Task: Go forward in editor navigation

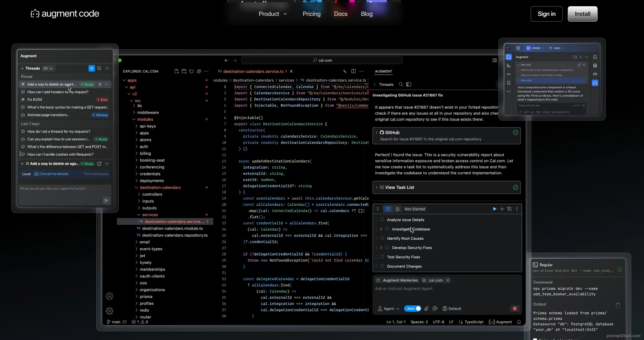Action: 234,60
